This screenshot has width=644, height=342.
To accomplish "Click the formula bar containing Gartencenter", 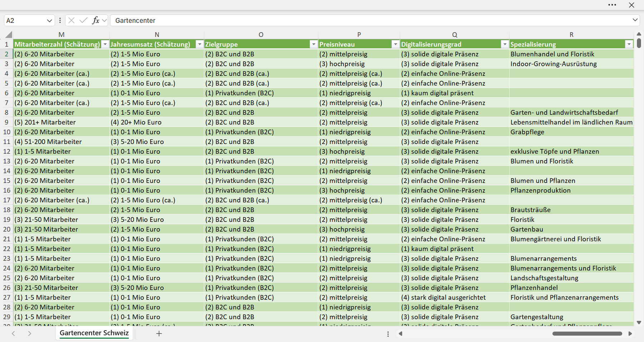I will [x=370, y=20].
